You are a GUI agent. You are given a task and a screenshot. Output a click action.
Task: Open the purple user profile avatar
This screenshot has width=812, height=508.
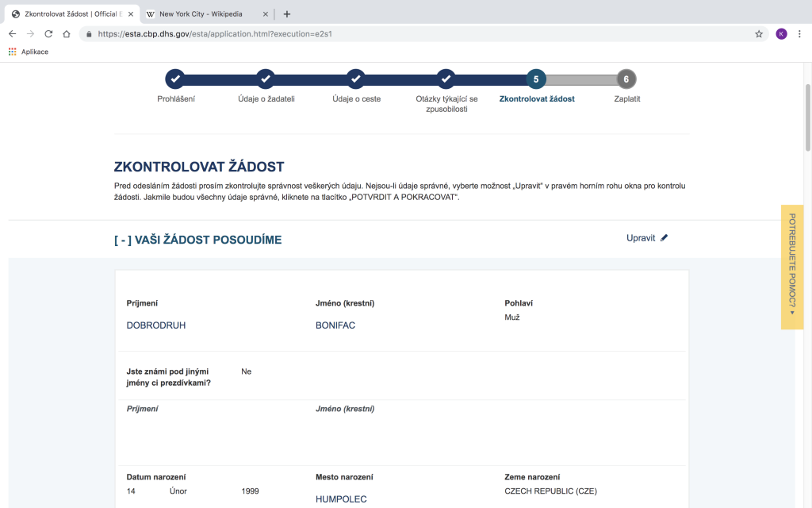pyautogui.click(x=781, y=34)
